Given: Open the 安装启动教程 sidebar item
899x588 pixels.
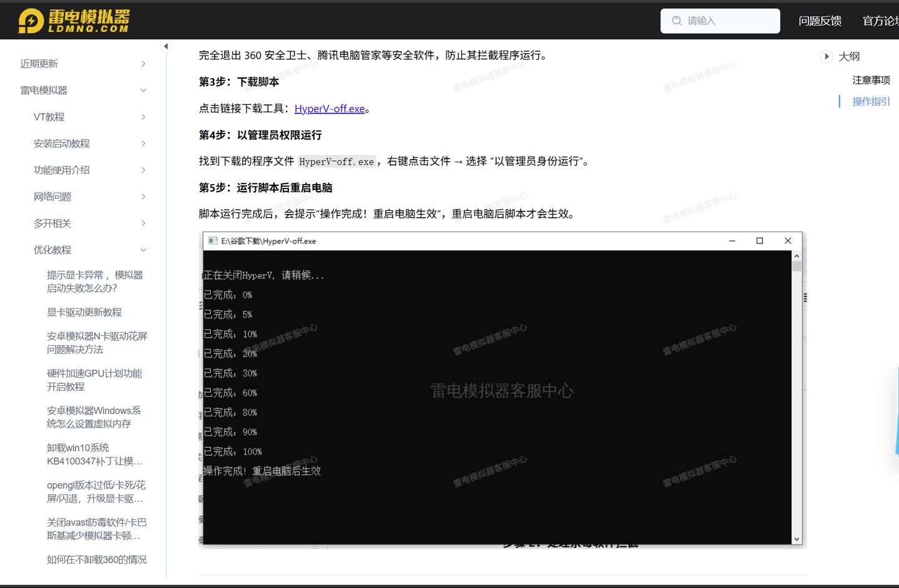Looking at the screenshot, I should coord(62,144).
